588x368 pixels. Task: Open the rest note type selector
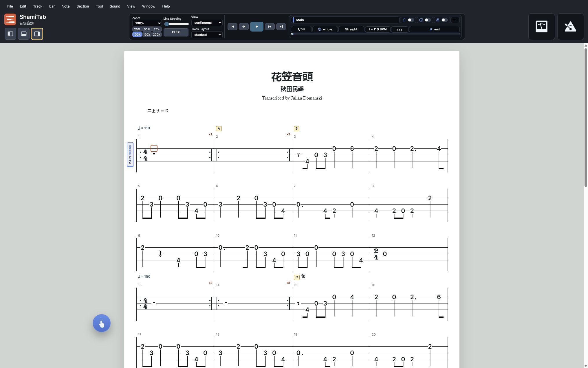click(434, 29)
